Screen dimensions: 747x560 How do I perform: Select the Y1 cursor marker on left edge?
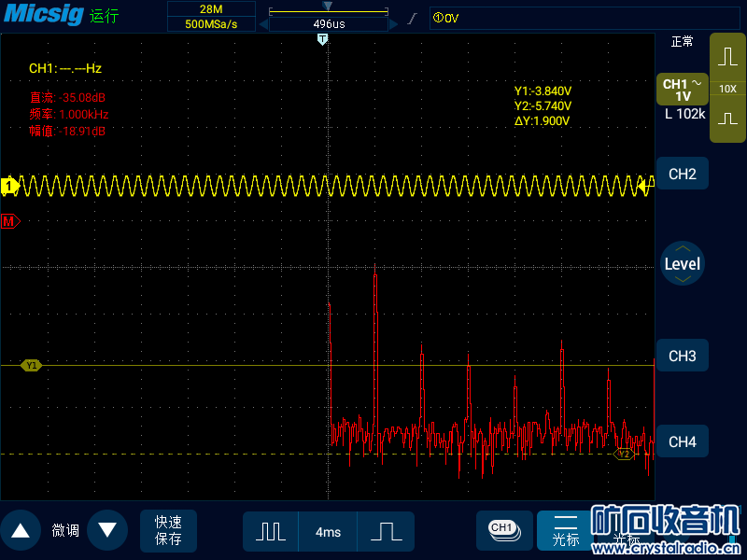tap(32, 366)
